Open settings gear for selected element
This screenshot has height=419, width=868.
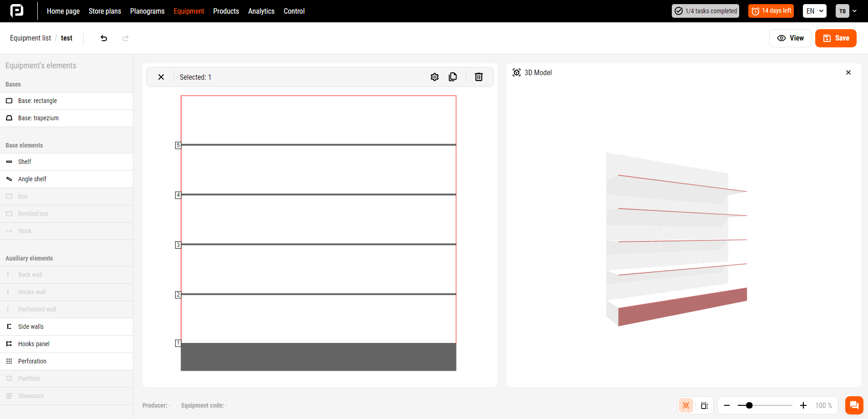click(435, 77)
